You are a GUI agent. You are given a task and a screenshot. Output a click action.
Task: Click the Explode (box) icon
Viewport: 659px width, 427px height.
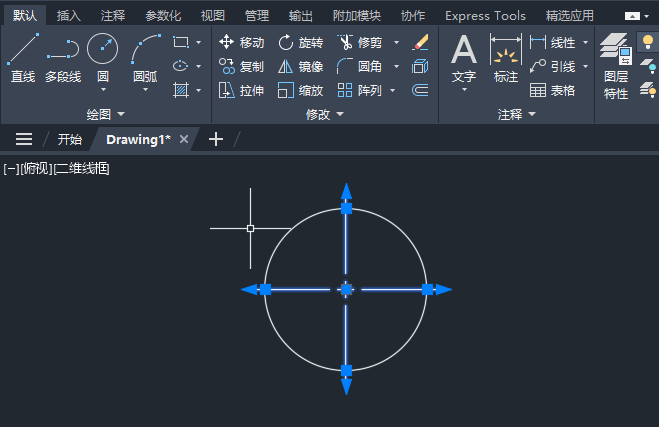[420, 66]
